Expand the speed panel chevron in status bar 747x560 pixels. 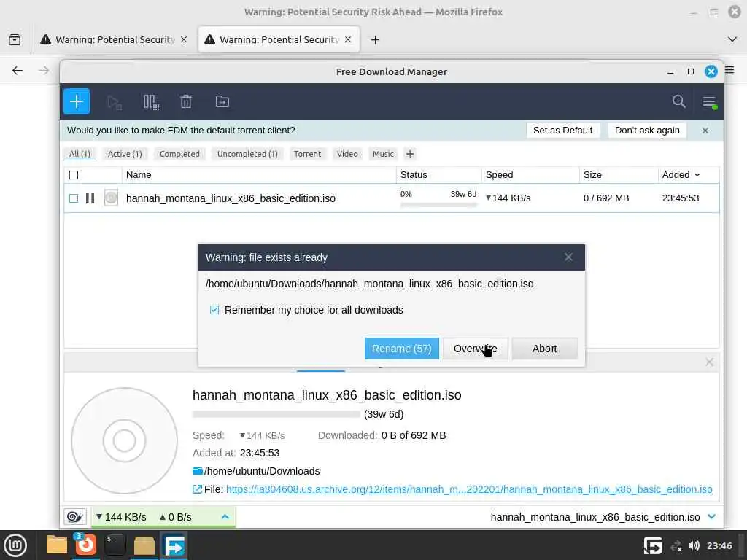(225, 517)
